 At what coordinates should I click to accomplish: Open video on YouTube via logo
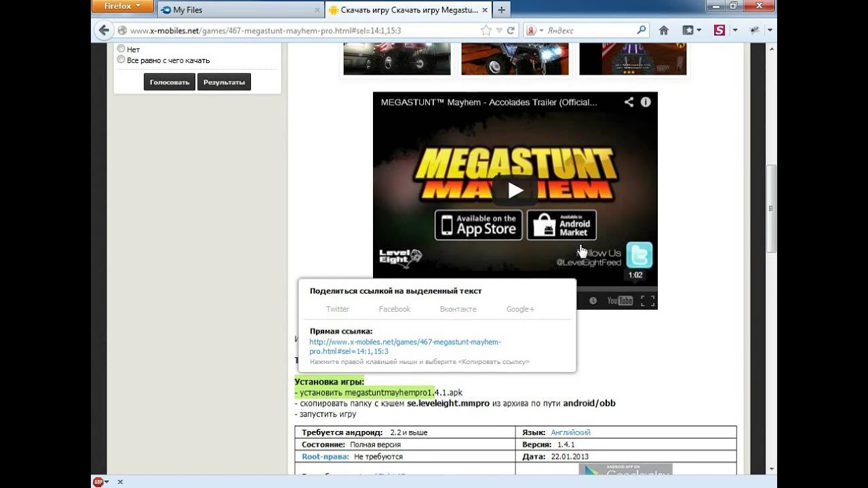click(620, 300)
